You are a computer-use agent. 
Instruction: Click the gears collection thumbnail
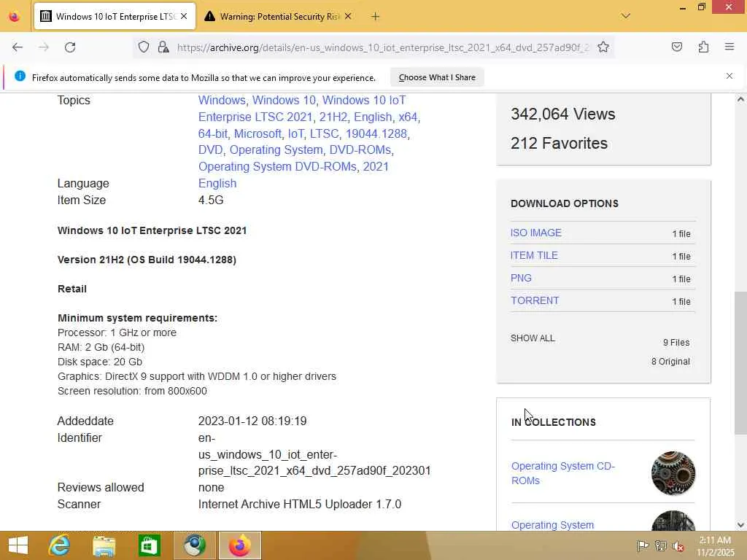(x=673, y=473)
